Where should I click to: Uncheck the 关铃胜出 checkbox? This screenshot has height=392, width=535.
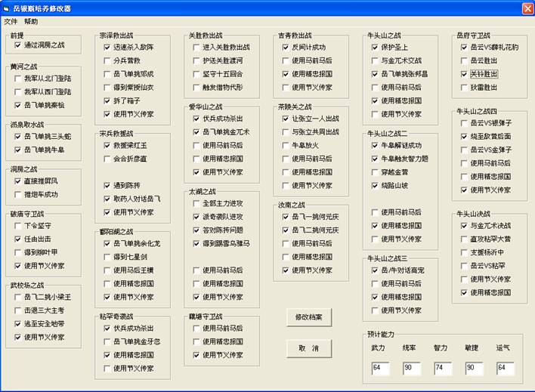(x=464, y=74)
